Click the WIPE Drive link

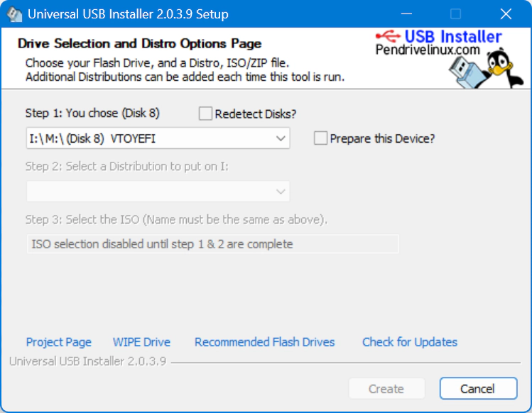141,342
